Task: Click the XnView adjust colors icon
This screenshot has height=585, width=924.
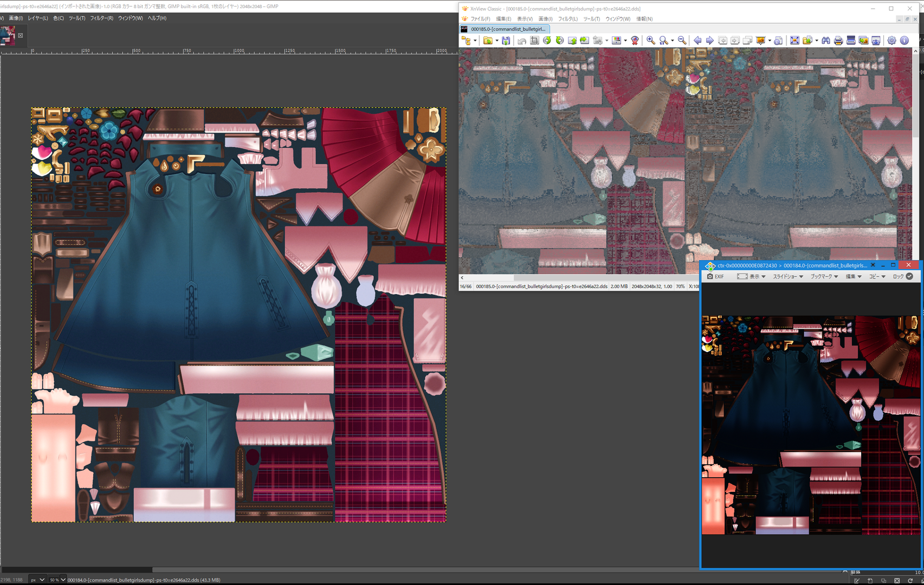Action: [x=616, y=41]
